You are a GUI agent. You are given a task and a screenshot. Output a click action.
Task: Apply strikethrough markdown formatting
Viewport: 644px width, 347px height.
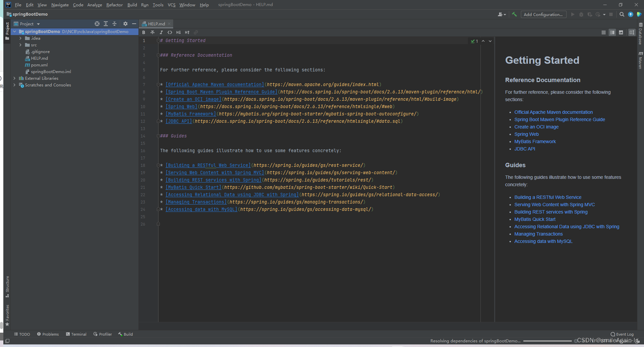click(x=152, y=32)
